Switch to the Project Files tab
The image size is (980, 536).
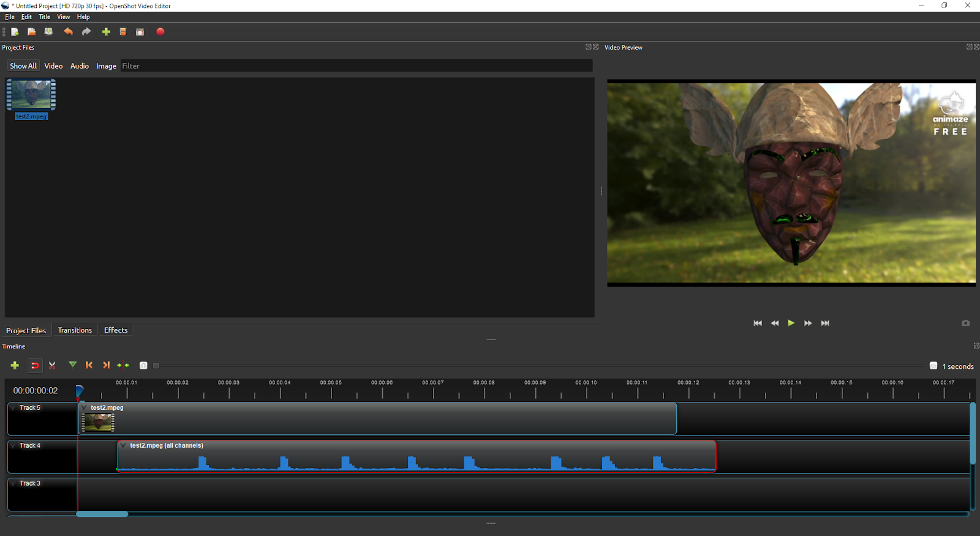(x=26, y=330)
